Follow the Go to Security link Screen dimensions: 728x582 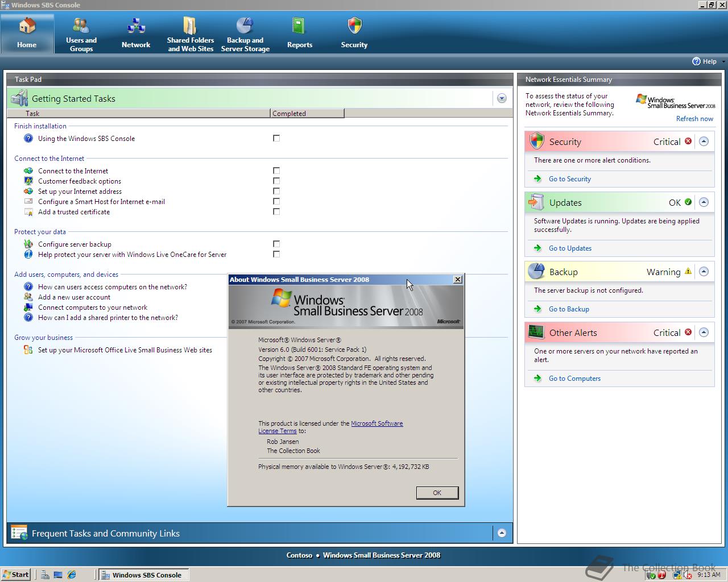pyautogui.click(x=569, y=178)
